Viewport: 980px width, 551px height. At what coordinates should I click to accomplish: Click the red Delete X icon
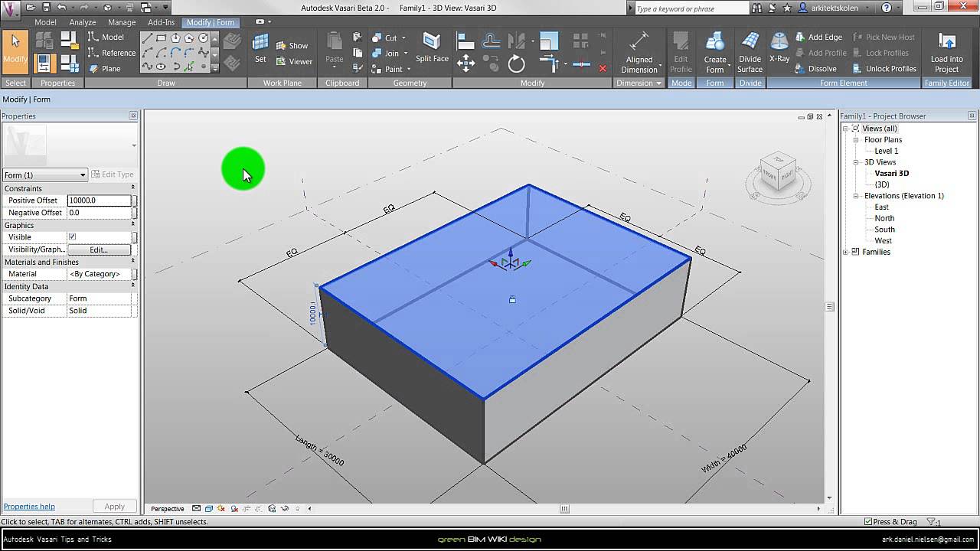(x=603, y=69)
